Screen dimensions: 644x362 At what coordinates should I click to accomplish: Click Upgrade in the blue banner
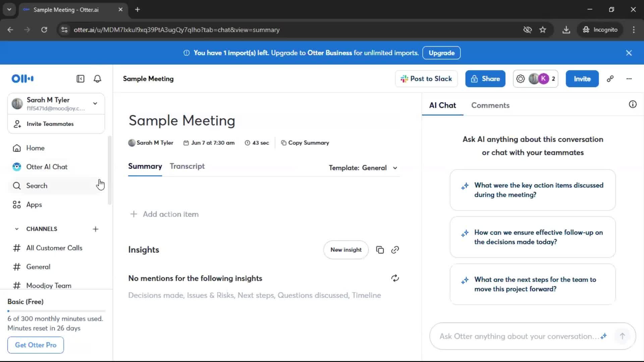pyautogui.click(x=441, y=53)
